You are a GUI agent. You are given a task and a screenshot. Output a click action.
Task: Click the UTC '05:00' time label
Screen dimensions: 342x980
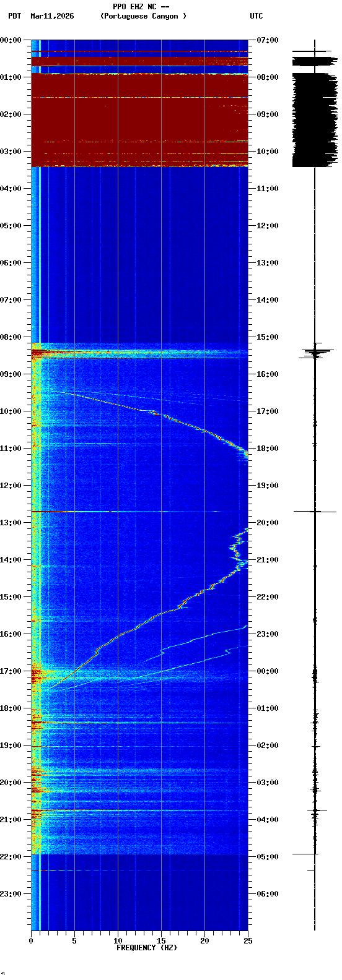267,857
